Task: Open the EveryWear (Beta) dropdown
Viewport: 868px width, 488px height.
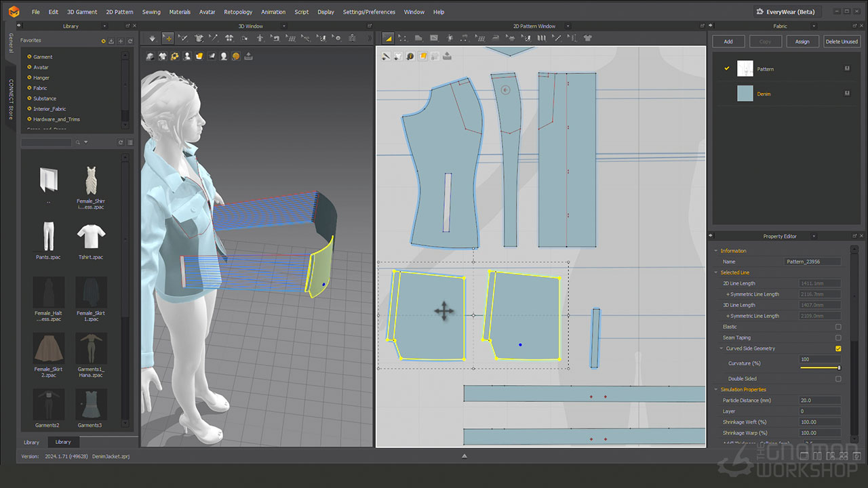Action: [788, 12]
